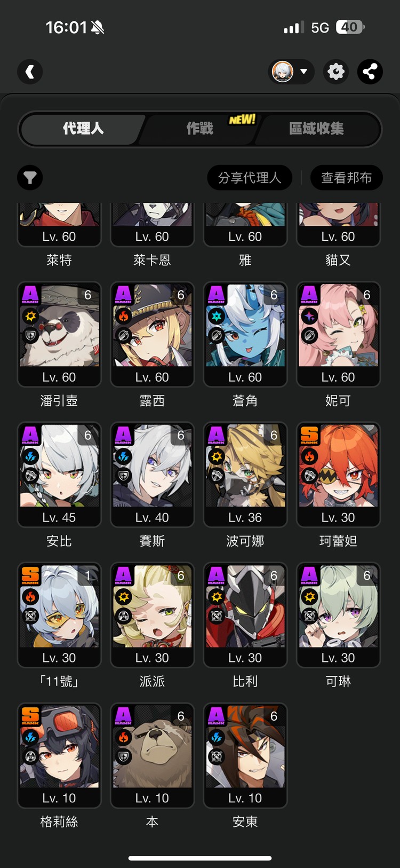
Task: Expand the account avatar dropdown arrow
Action: pos(304,72)
